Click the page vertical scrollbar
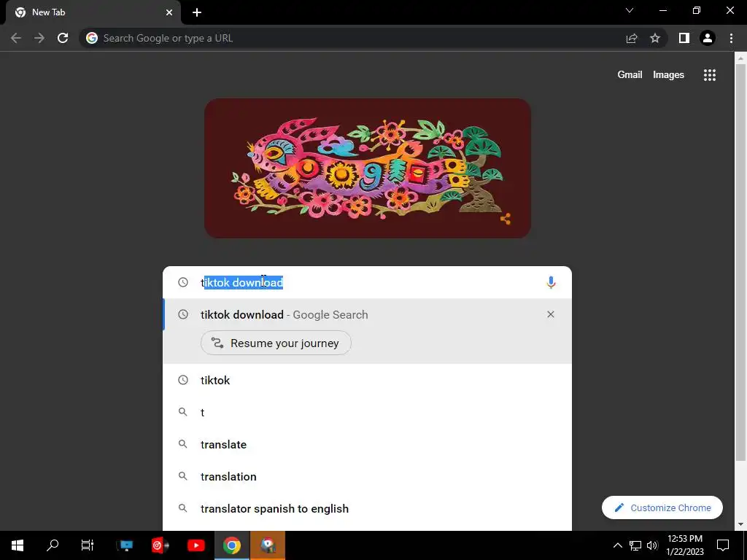 740,262
